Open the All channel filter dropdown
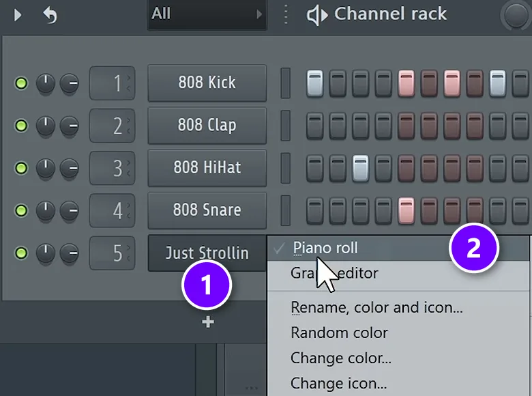 (207, 14)
